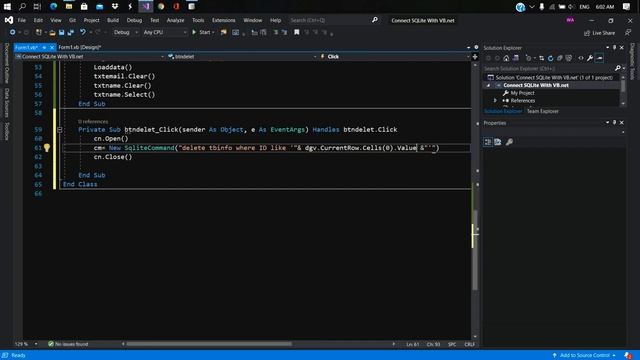Open the Toolbox side tab
The width and height of the screenshot is (640, 360).
pyautogui.click(x=7, y=131)
